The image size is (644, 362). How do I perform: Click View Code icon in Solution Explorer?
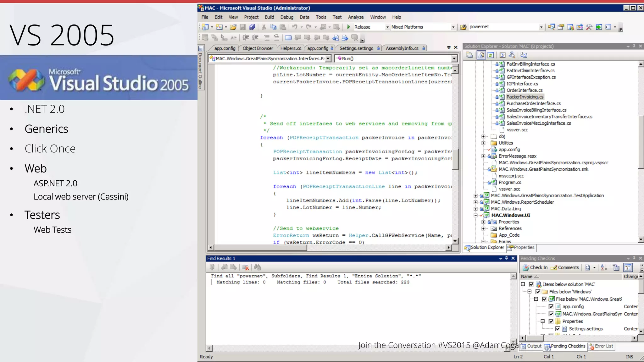502,55
